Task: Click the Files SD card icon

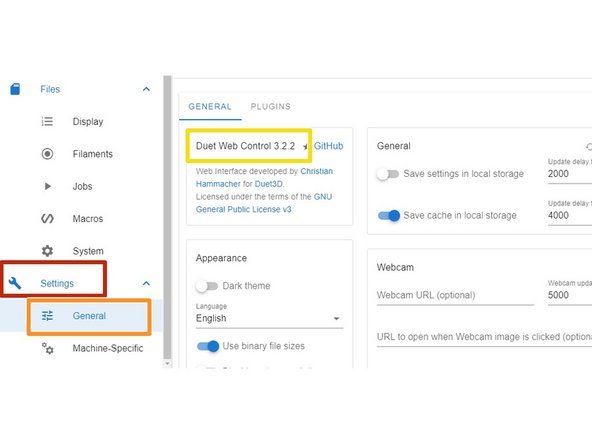Action: (15, 89)
